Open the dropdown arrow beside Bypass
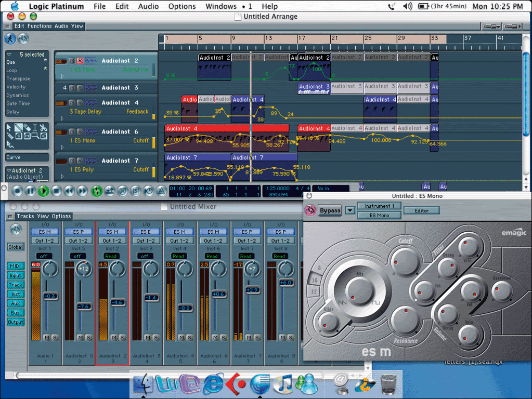532x399 pixels. coord(349,210)
